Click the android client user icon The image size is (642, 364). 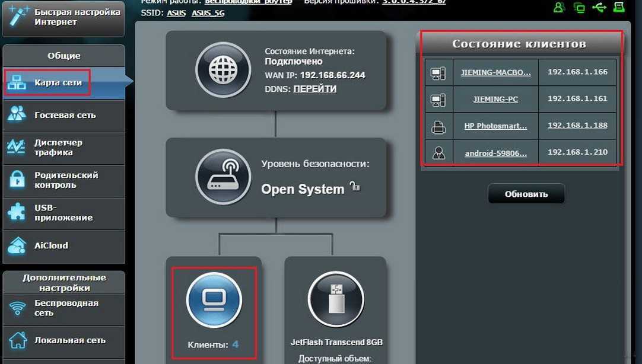coord(438,153)
